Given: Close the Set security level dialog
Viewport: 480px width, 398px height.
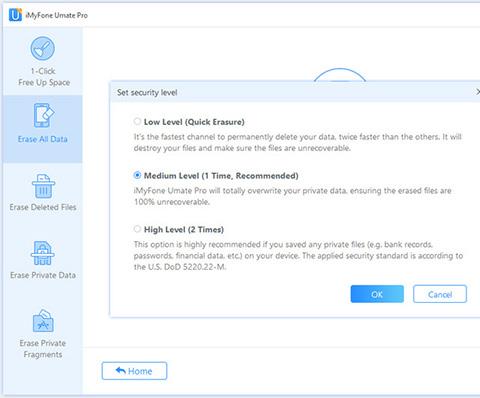Looking at the screenshot, I should [477, 92].
